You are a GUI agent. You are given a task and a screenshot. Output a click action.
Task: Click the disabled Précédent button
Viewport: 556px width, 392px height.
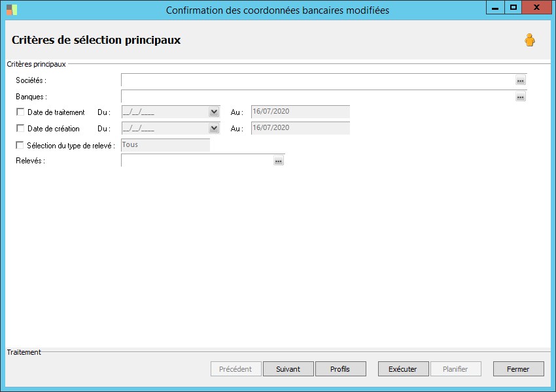235,369
